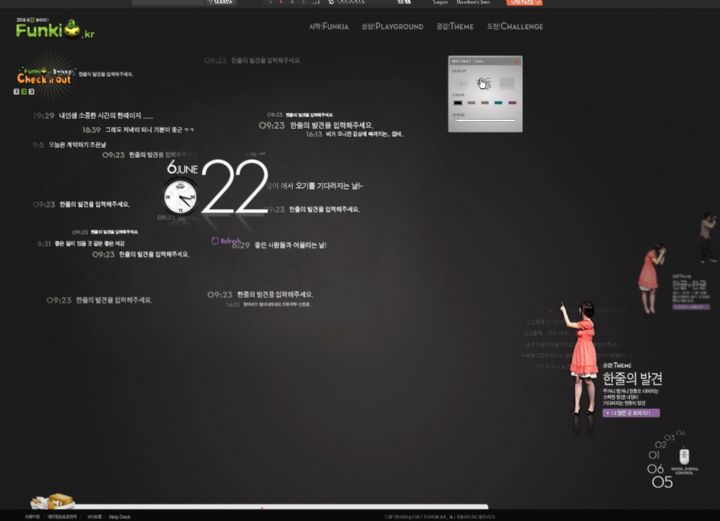Open the Challenge menu item
This screenshot has height=521, width=720.
514,26
